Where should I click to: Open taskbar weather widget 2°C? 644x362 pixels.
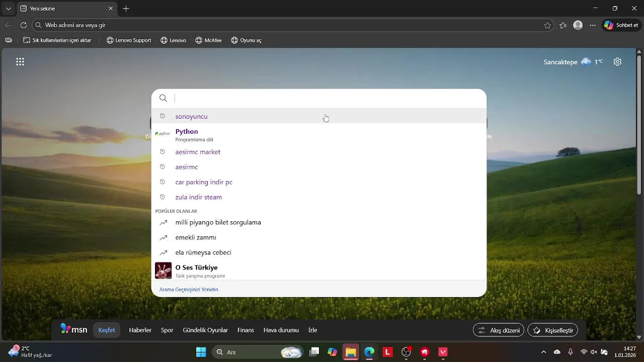tap(30, 352)
